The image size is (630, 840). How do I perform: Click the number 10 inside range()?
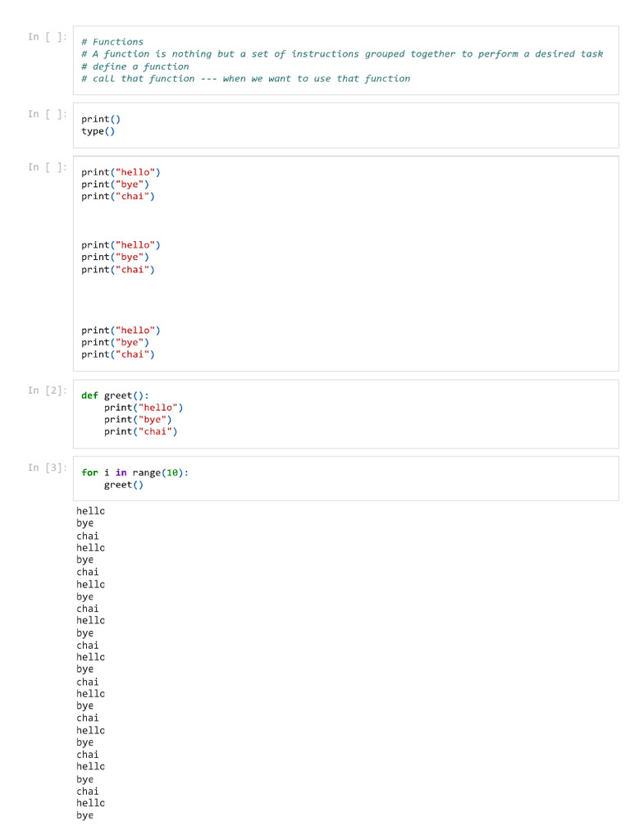[x=172, y=472]
